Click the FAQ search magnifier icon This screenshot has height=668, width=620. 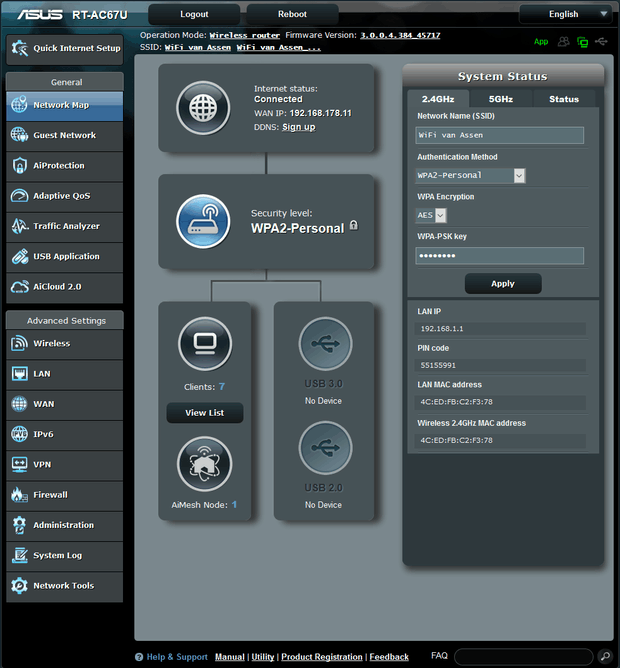tap(605, 656)
